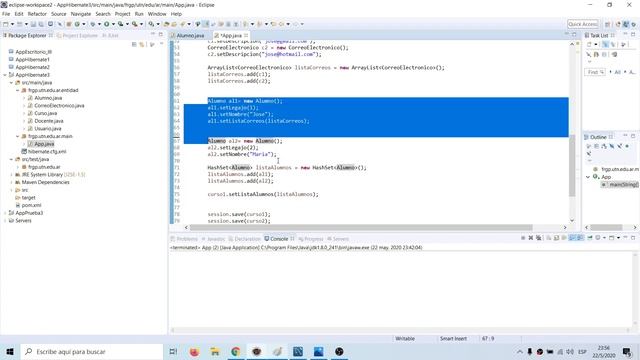
Task: Click the New file toolbar icon
Action: (6, 24)
